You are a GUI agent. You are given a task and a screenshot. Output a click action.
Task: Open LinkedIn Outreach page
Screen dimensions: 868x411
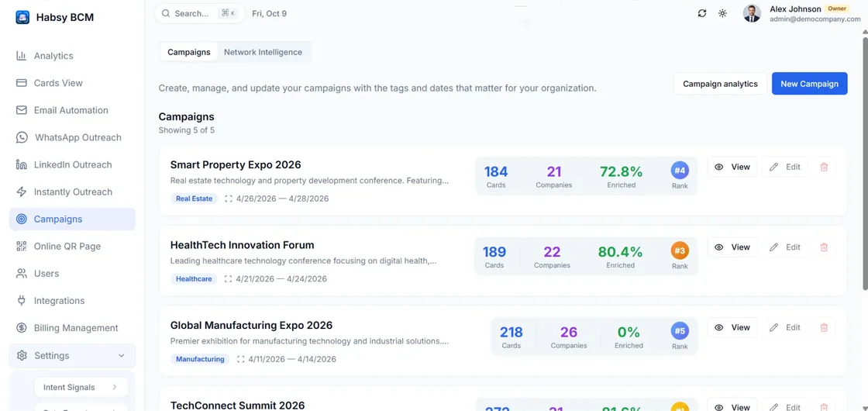coord(72,164)
